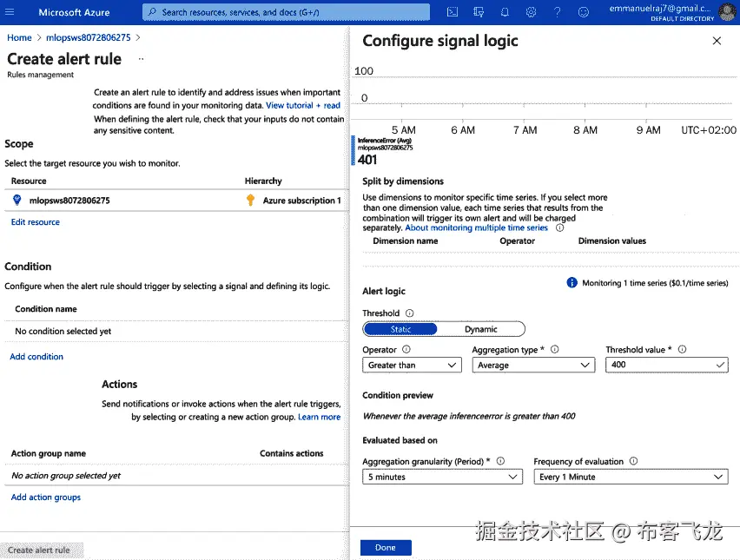
Task: Open About monitoring multiple time series link
Action: [476, 227]
